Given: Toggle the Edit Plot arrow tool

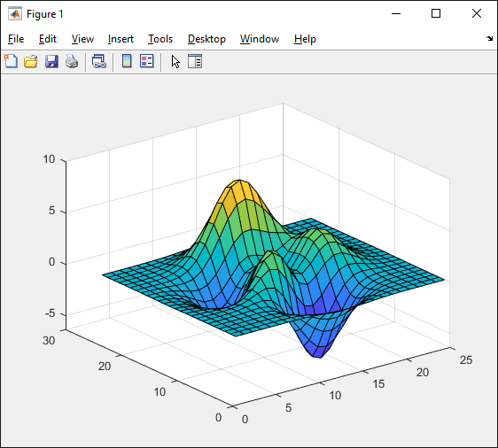Looking at the screenshot, I should pos(175,62).
